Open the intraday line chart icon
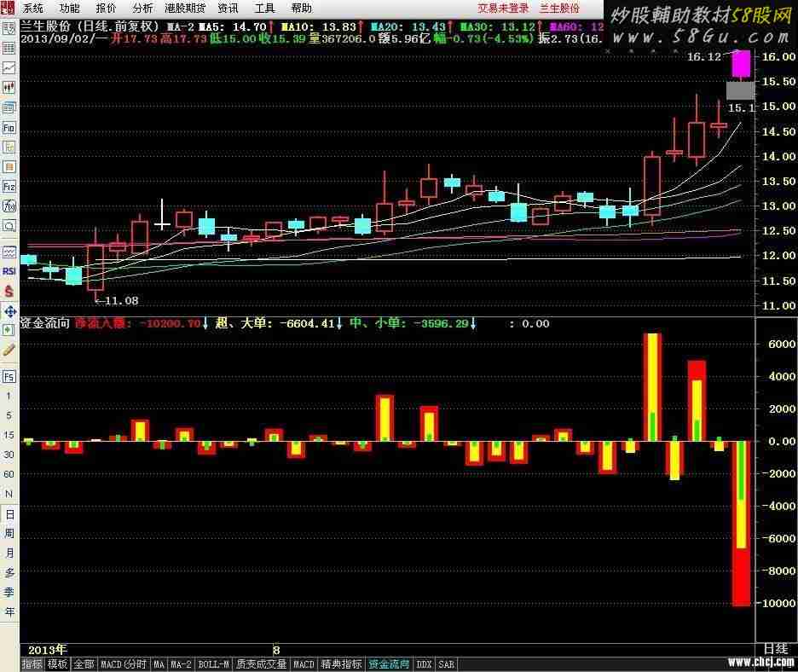 point(9,67)
